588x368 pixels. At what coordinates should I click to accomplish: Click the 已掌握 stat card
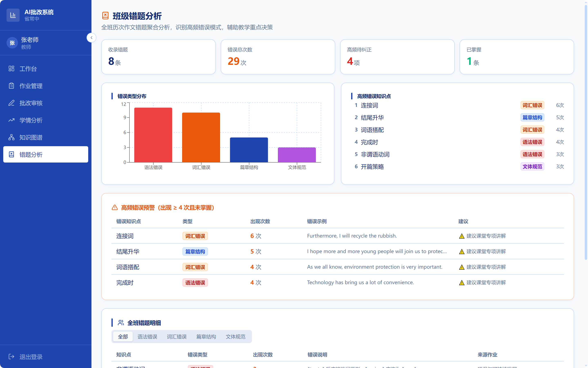point(517,57)
